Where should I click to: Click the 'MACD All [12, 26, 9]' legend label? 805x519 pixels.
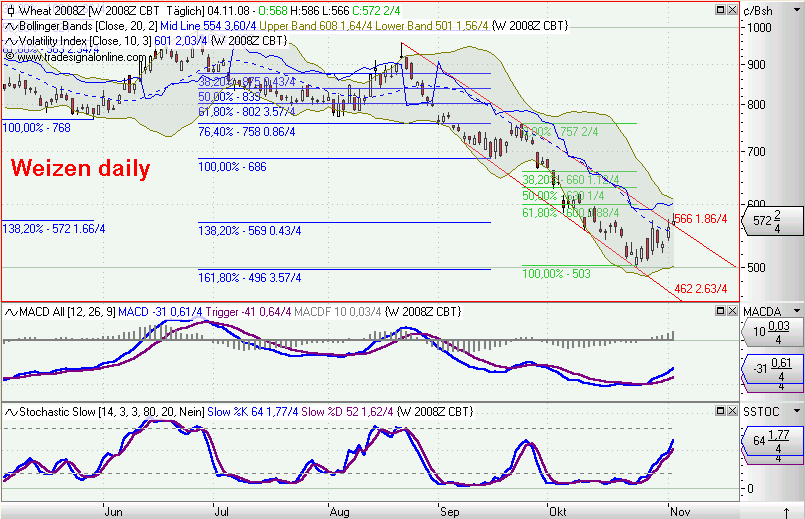pyautogui.click(x=67, y=312)
